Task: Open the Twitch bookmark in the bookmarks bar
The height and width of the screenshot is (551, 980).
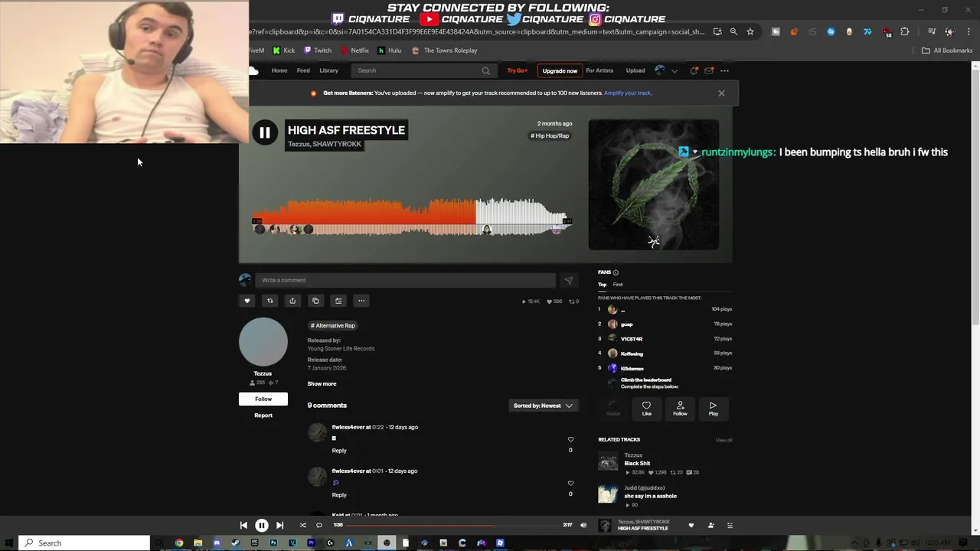Action: pyautogui.click(x=318, y=51)
